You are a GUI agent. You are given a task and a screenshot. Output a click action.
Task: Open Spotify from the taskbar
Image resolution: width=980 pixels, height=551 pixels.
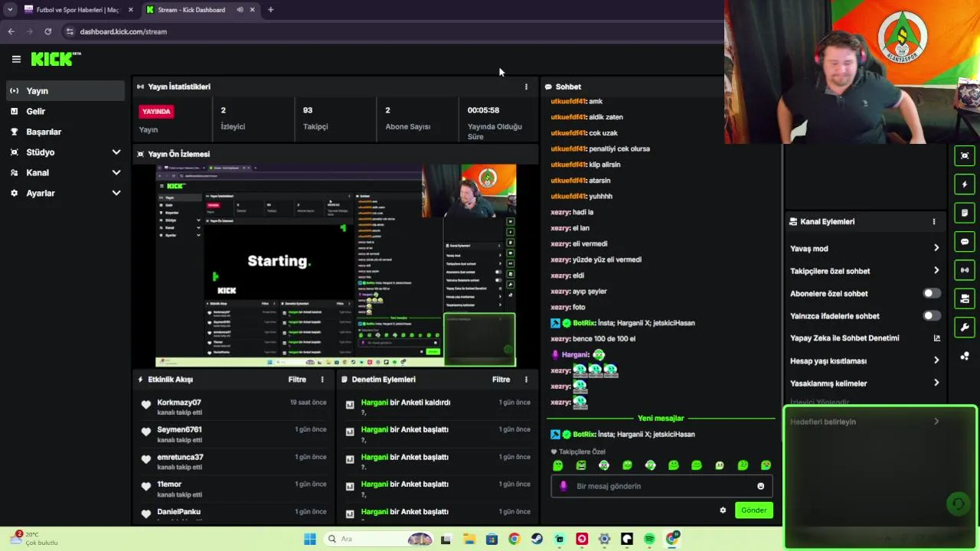(x=649, y=539)
